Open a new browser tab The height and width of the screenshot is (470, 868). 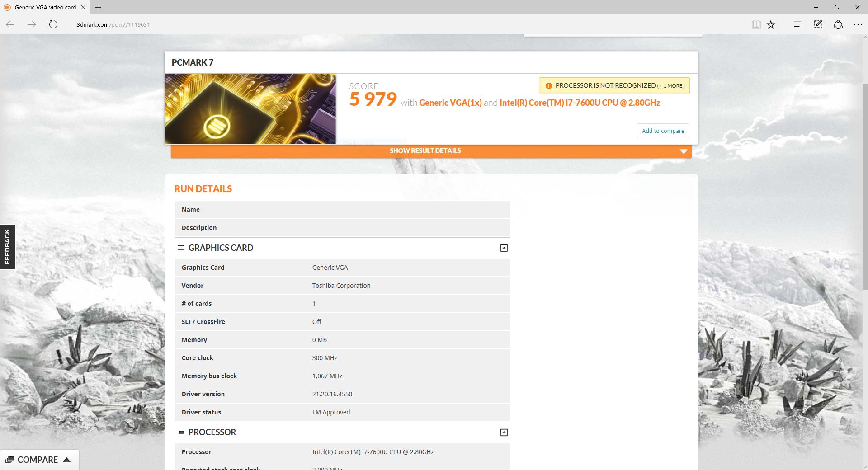click(x=98, y=7)
